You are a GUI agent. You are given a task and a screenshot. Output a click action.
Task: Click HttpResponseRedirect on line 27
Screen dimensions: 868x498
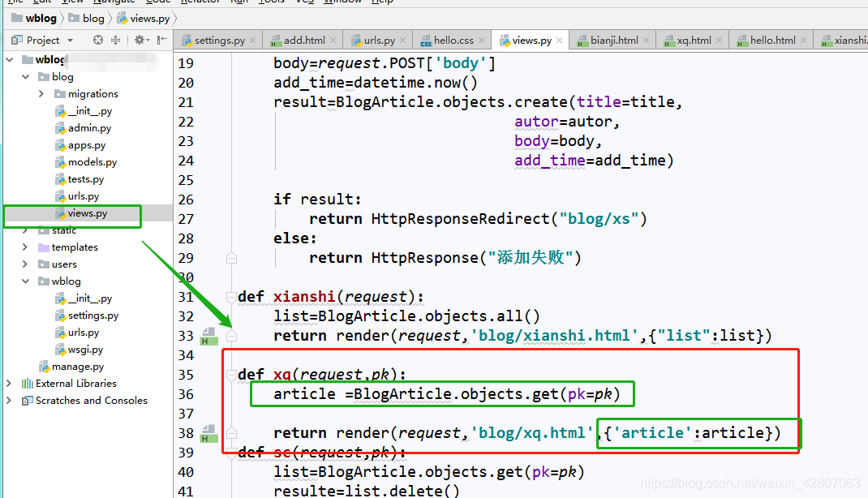click(x=461, y=219)
